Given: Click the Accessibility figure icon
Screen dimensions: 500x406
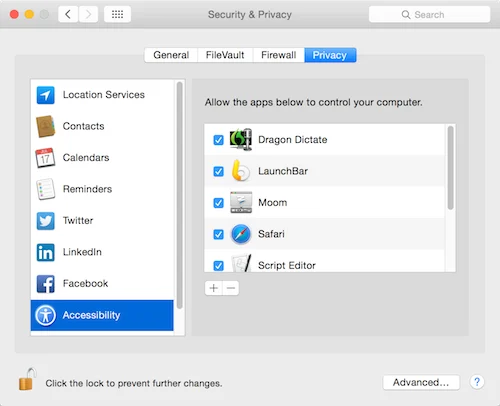Looking at the screenshot, I should 45,315.
